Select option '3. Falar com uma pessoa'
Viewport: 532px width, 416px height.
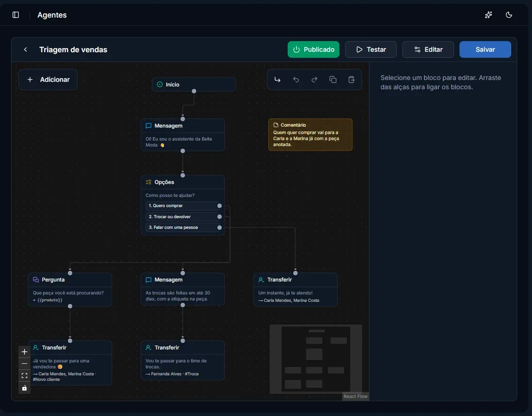click(x=182, y=227)
